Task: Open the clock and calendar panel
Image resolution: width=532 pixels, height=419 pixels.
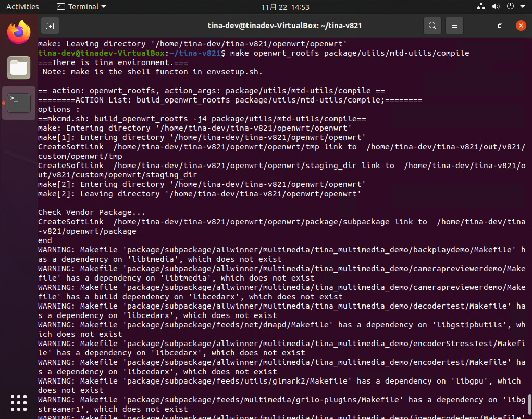Action: (x=285, y=7)
